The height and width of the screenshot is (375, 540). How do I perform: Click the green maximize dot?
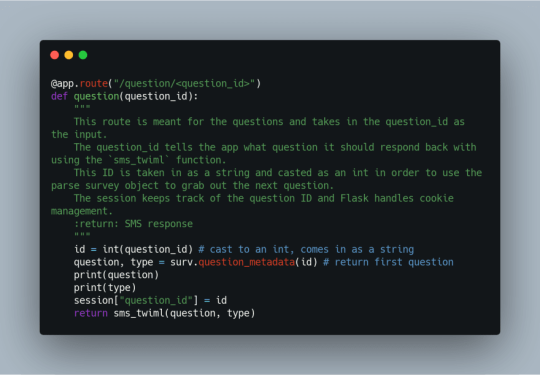(x=83, y=55)
